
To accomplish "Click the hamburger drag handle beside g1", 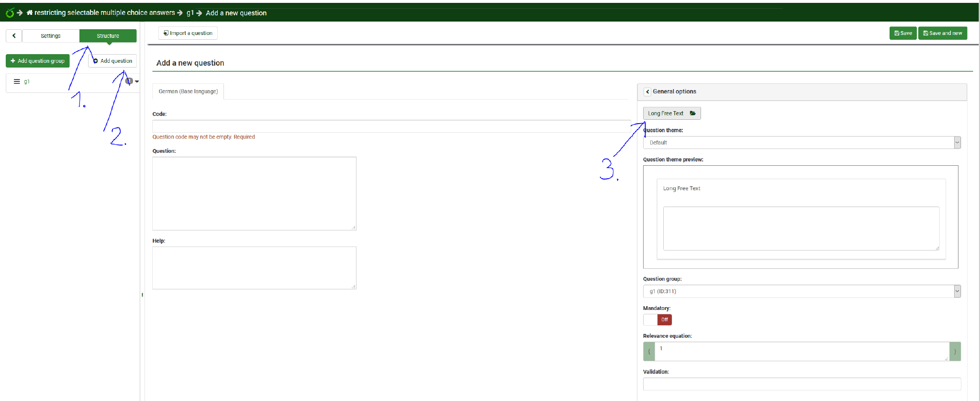I will [x=17, y=81].
